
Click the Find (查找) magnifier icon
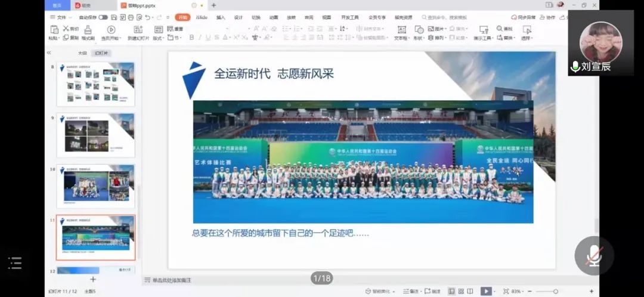[500, 29]
